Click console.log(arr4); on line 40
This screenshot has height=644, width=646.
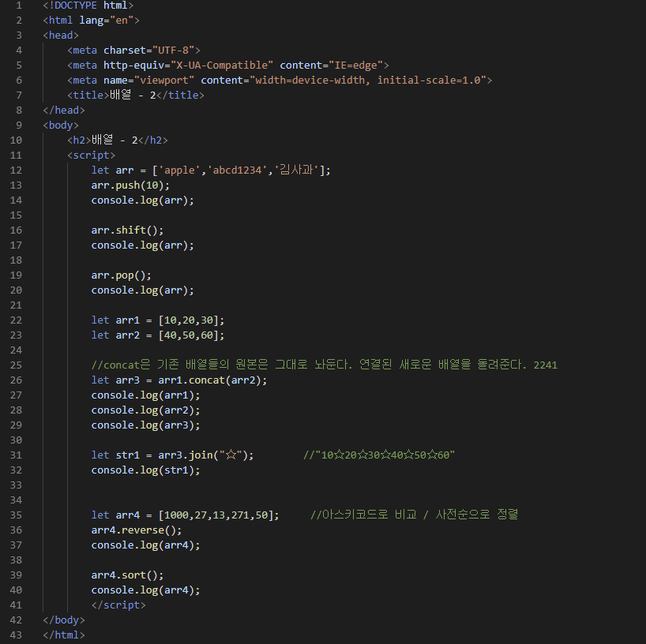[145, 590]
